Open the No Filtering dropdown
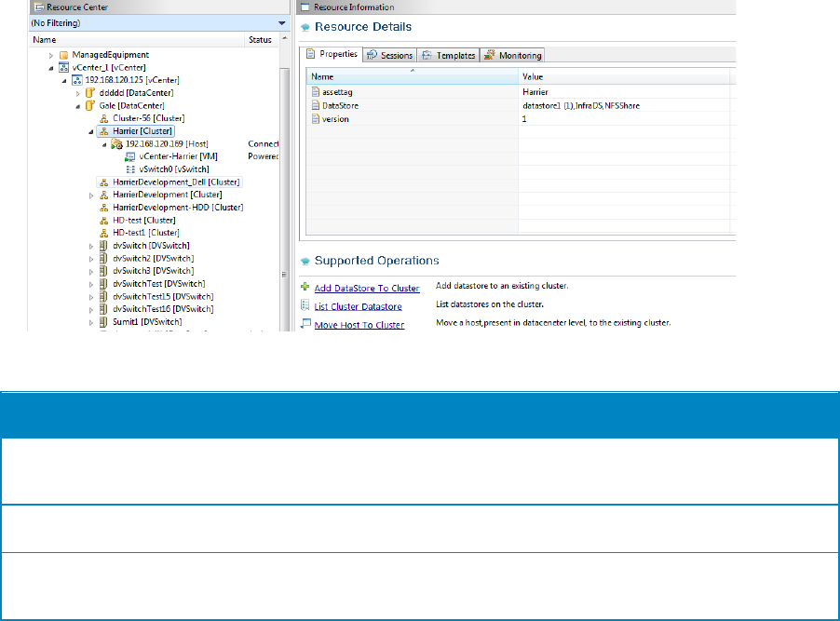The height and width of the screenshot is (621, 840). (281, 22)
